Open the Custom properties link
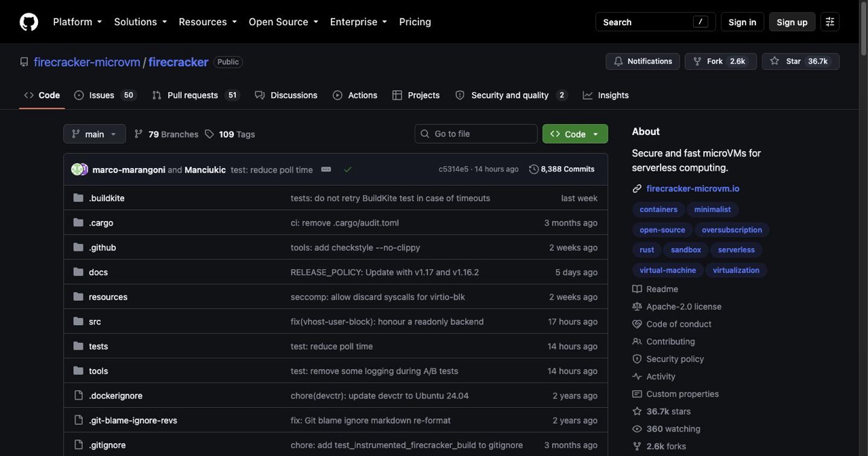Image resolution: width=868 pixels, height=456 pixels. point(682,394)
